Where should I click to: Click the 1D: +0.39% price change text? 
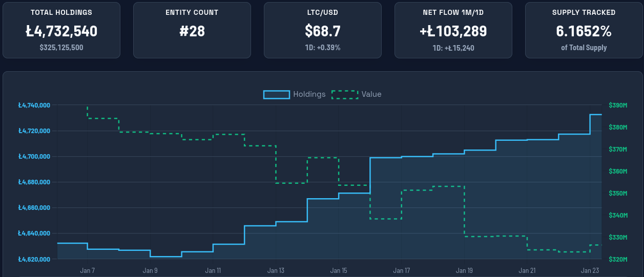point(323,48)
